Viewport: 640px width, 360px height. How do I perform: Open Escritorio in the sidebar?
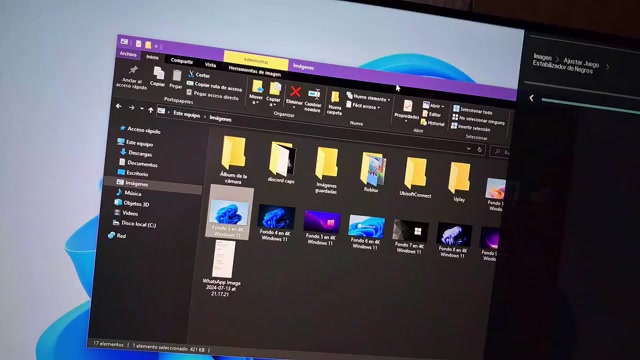(133, 173)
